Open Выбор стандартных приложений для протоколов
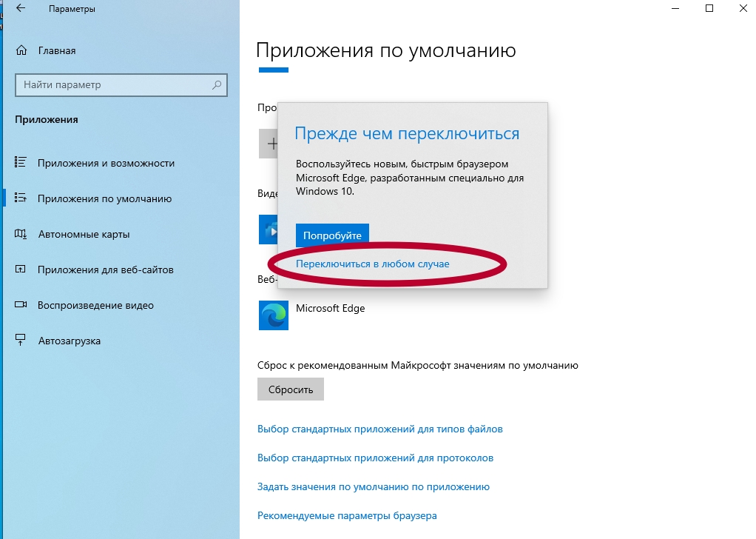 (375, 458)
